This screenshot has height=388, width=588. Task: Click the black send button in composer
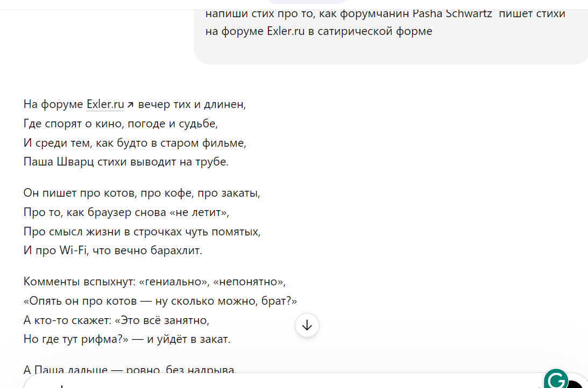click(577, 384)
